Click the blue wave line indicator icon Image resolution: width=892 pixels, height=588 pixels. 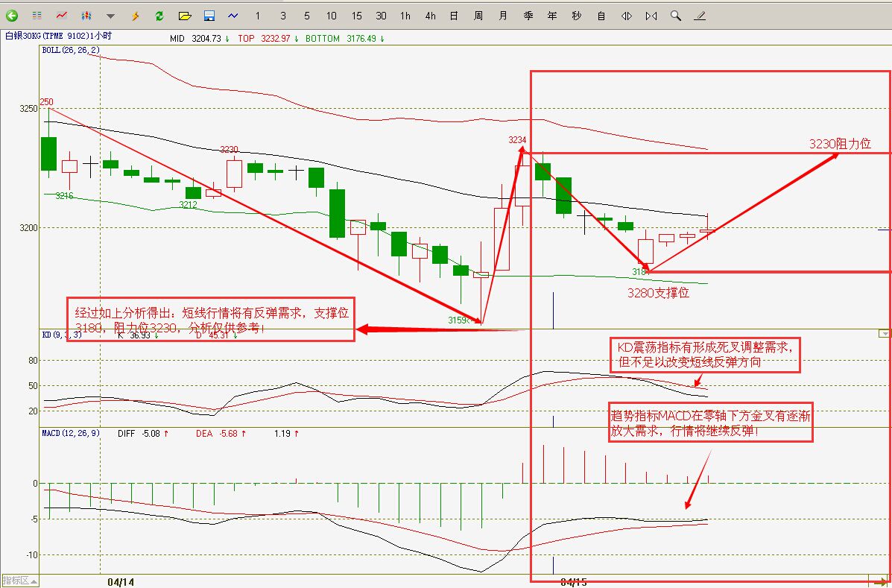pos(233,16)
